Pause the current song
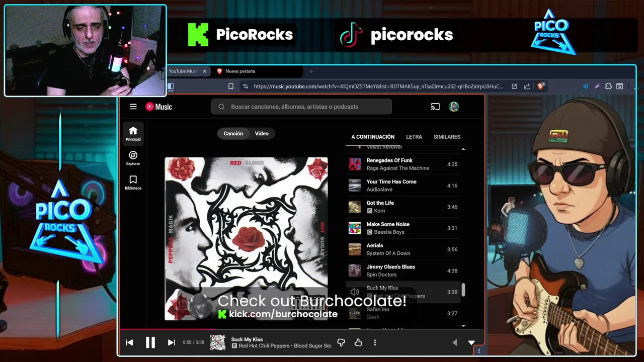This screenshot has height=362, width=644. [150, 342]
